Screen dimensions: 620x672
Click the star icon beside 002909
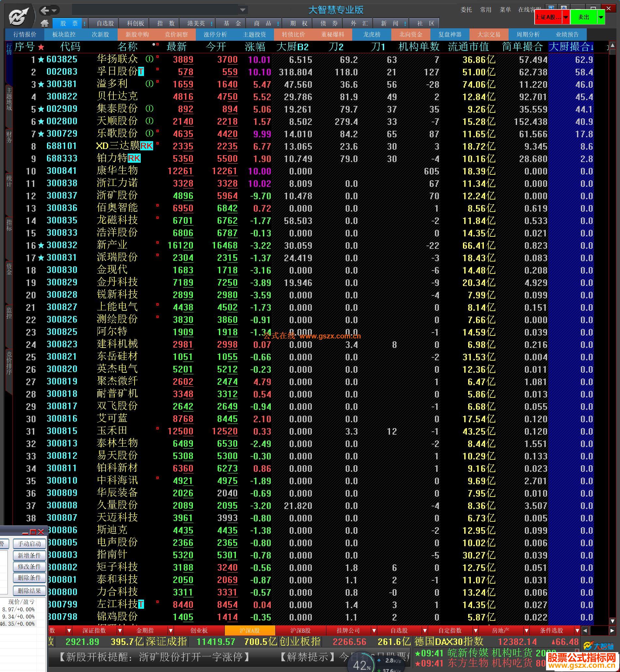(41, 109)
